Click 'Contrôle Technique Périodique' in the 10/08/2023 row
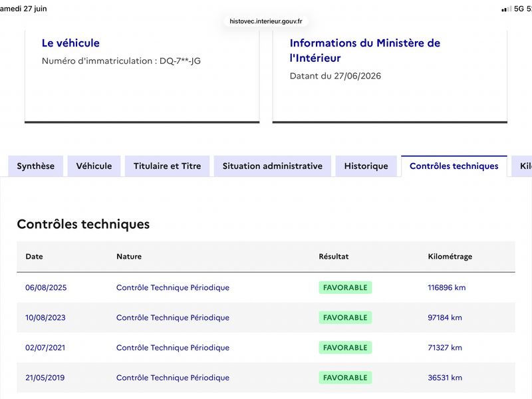The height and width of the screenshot is (399, 532). (x=173, y=318)
